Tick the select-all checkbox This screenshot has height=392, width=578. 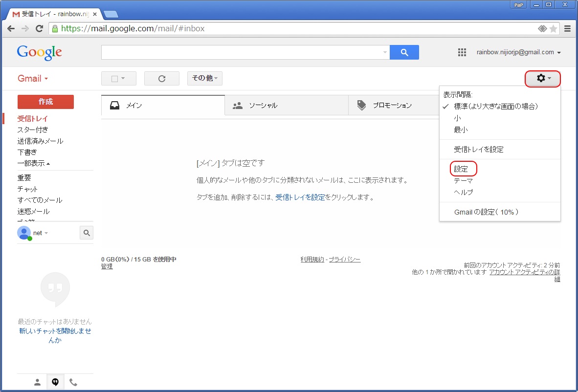114,79
